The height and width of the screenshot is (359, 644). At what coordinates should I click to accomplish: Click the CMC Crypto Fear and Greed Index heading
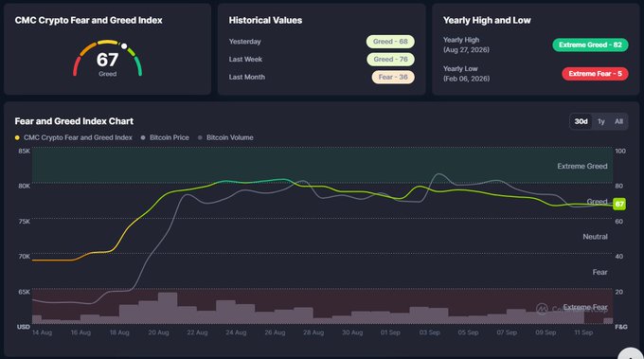click(x=88, y=20)
